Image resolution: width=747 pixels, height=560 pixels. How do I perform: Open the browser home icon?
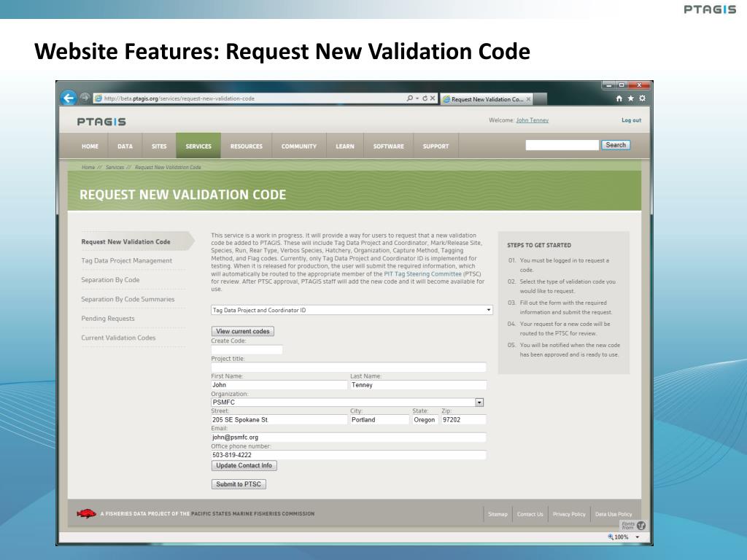619,98
